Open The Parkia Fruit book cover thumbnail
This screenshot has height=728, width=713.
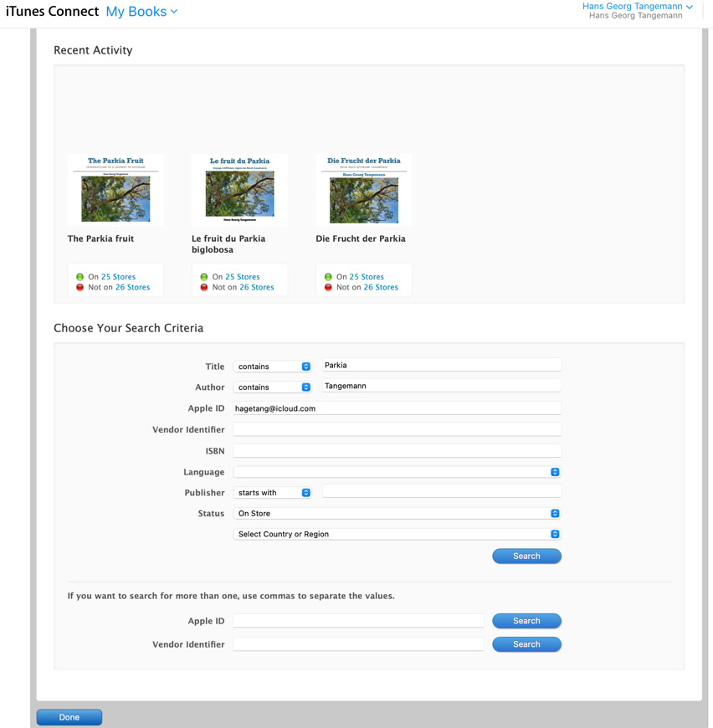coord(115,190)
